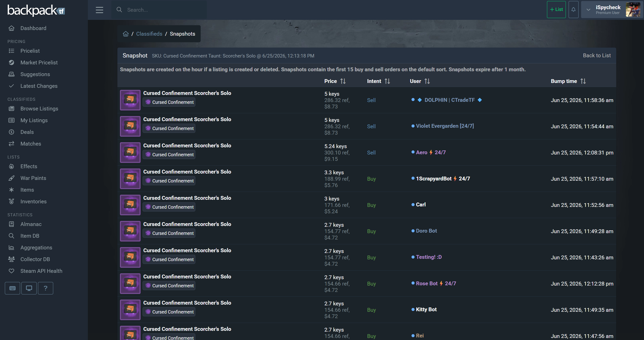Click item thumbnail in DOLPHIN's listing row

130,100
